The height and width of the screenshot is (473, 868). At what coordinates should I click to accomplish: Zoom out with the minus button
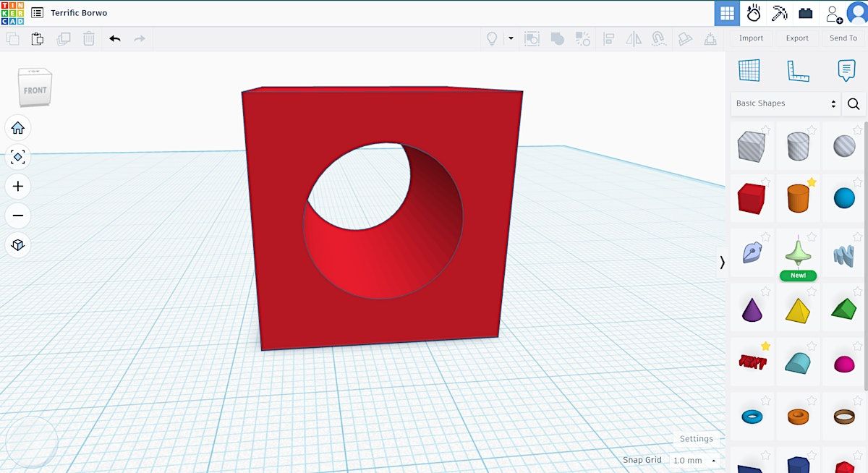pyautogui.click(x=18, y=216)
